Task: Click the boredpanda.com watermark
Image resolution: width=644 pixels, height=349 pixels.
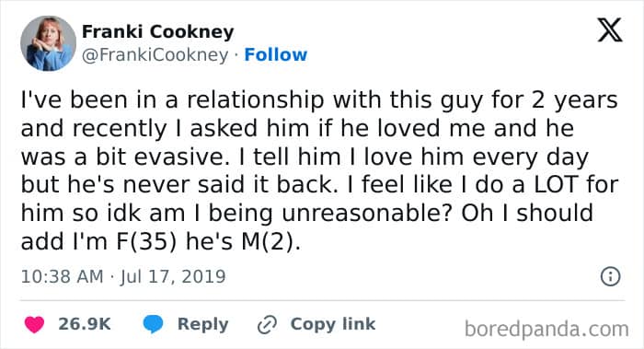Action: [x=546, y=329]
